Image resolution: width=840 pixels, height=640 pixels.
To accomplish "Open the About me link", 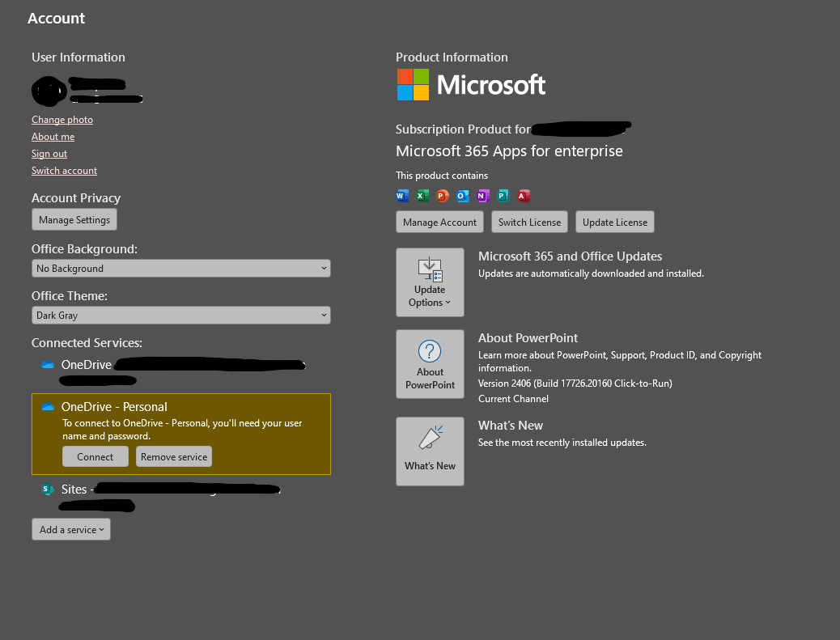I will (53, 137).
